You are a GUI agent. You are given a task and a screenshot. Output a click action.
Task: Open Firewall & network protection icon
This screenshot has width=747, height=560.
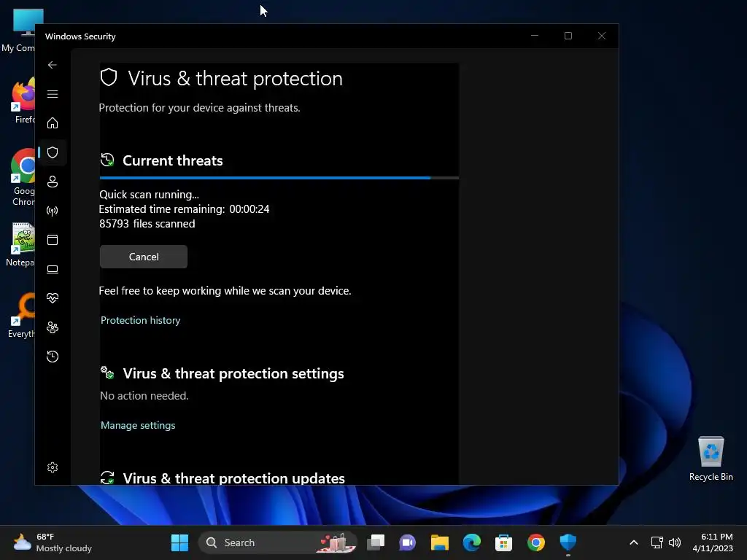coord(53,211)
